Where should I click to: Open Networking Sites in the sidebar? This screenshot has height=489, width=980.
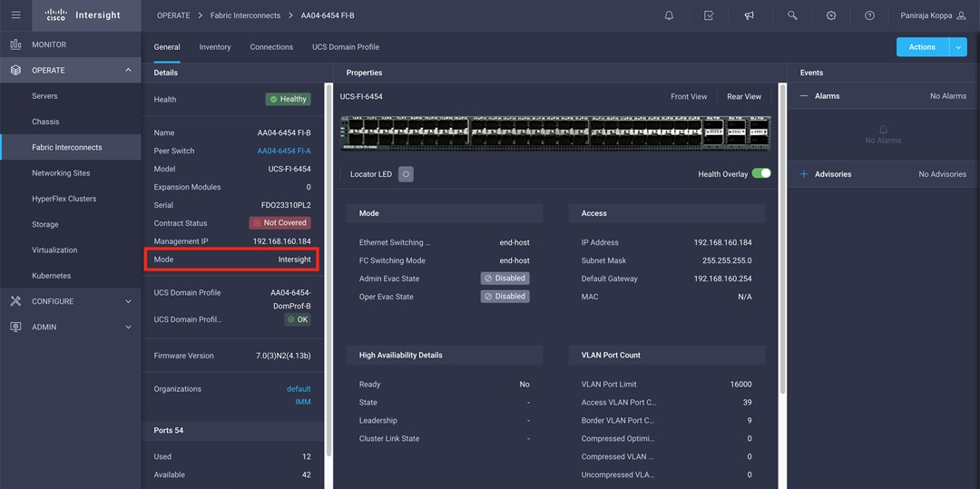click(x=71, y=173)
